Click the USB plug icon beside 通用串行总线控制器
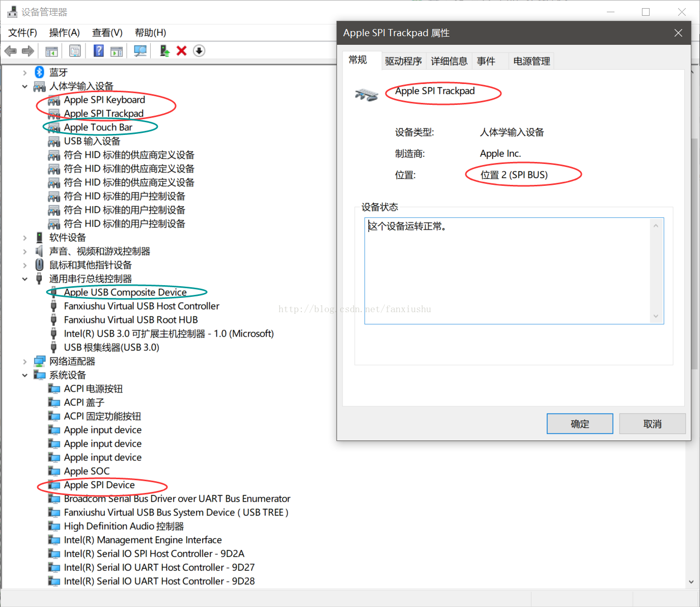 pyautogui.click(x=39, y=279)
